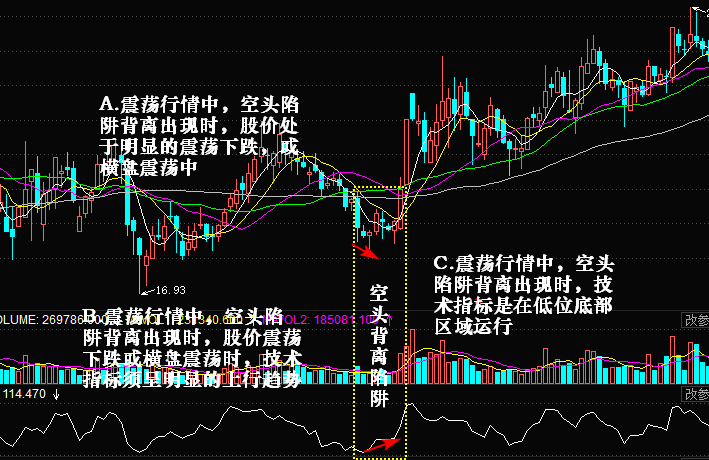Click the 改参 button in the indicator panel
The image size is (709, 460).
[694, 396]
